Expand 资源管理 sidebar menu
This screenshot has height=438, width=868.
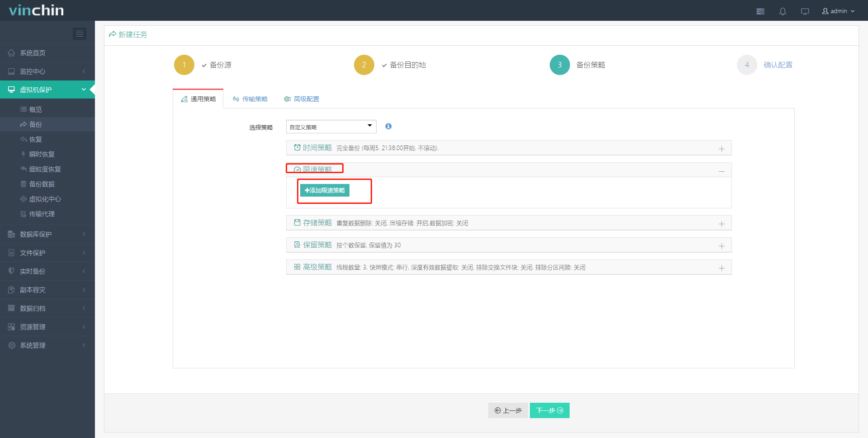pos(47,327)
